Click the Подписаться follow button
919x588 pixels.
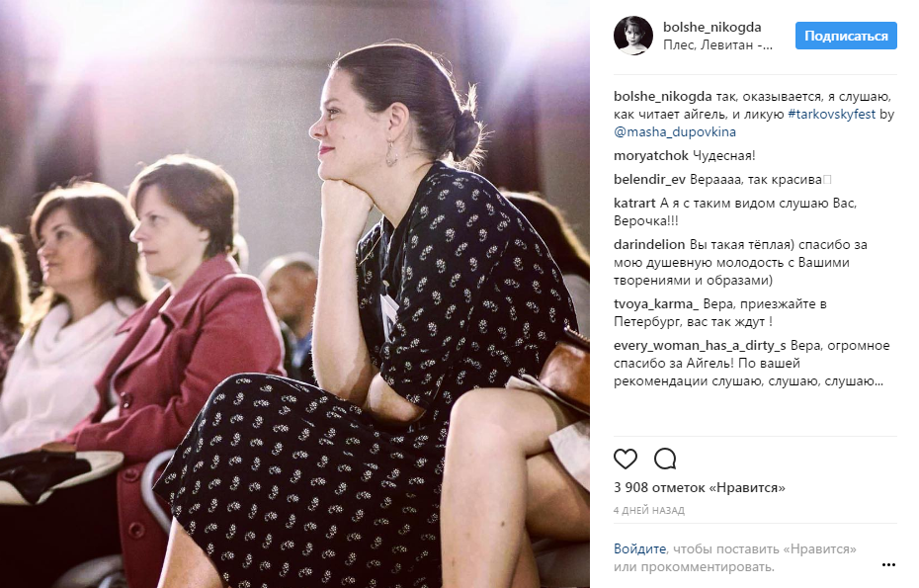pyautogui.click(x=846, y=36)
